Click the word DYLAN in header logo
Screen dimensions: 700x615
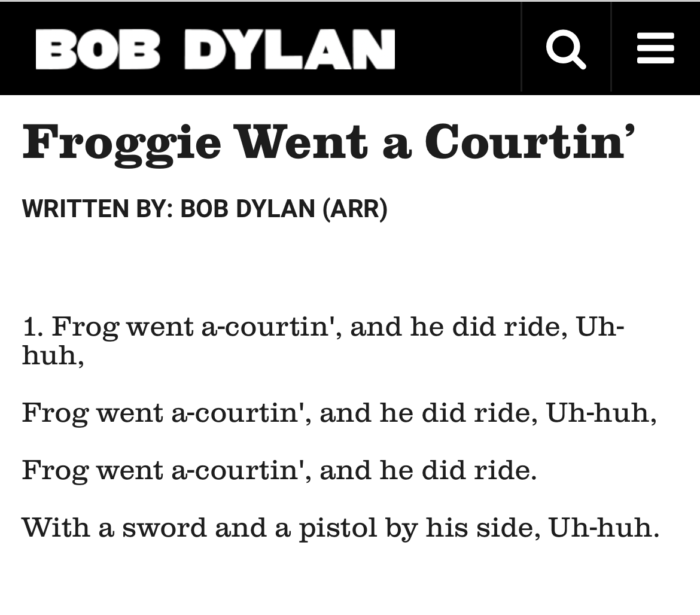pyautogui.click(x=290, y=49)
